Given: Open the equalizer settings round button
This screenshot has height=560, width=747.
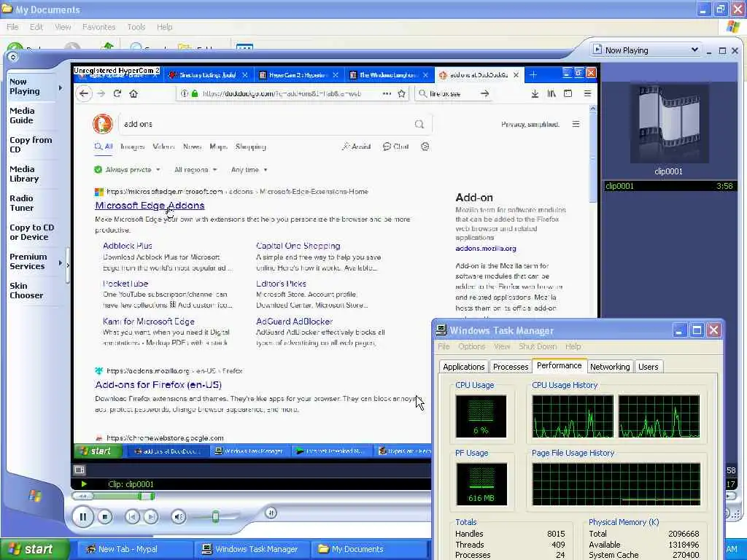Looking at the screenshot, I should (271, 513).
